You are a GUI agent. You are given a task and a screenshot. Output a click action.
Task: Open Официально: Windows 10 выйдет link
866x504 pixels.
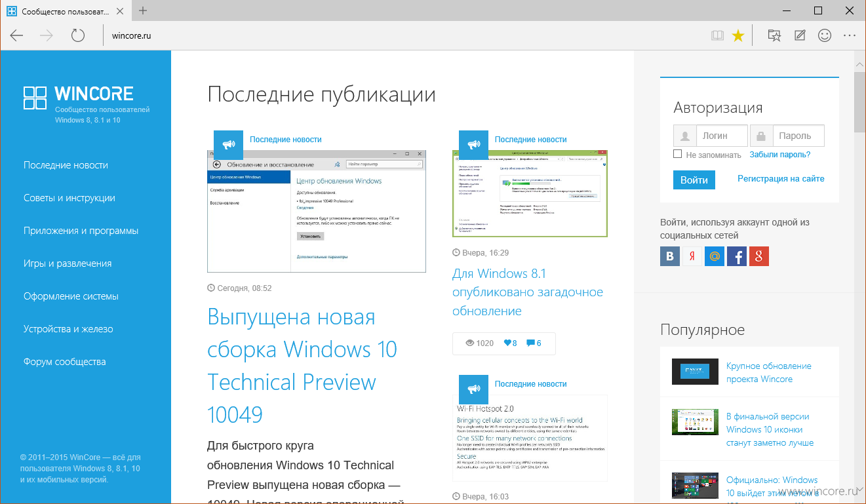tap(772, 486)
